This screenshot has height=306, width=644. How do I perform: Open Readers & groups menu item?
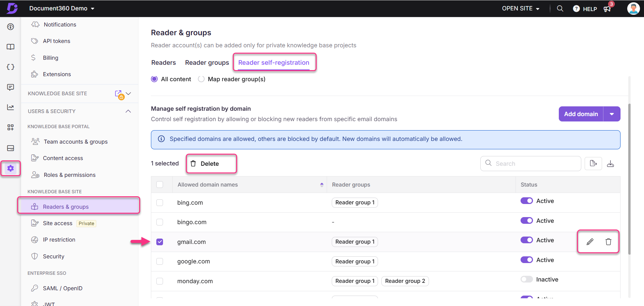(79, 207)
